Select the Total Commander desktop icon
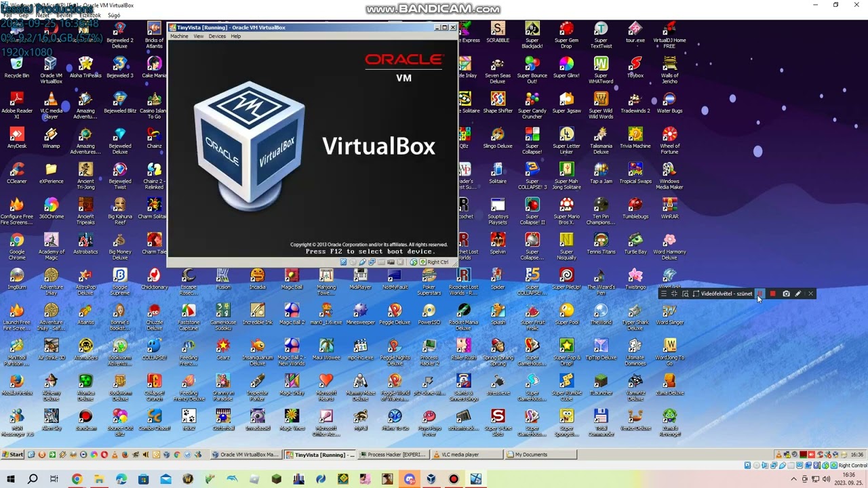Screen dimensions: 868x488 click(601, 422)
